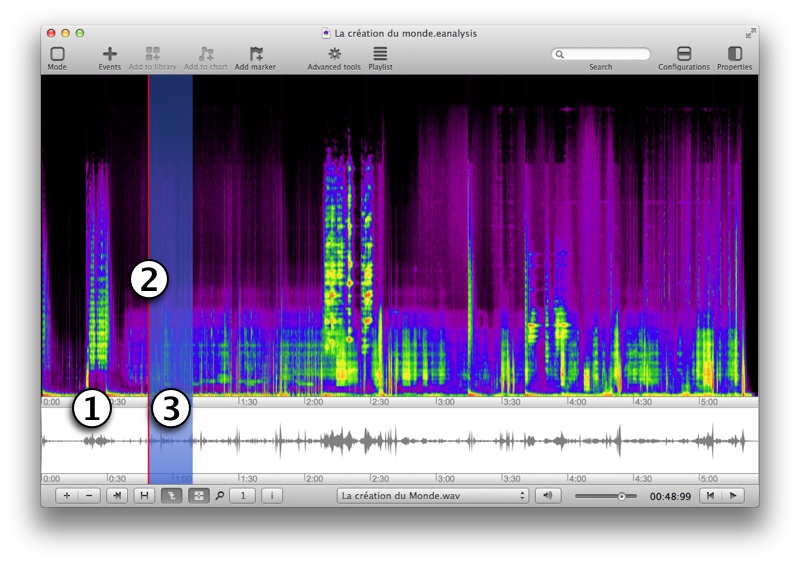Viewport: 800px width, 564px height.
Task: Click the 2:00 mark on sonogram ruler
Action: pyautogui.click(x=314, y=402)
